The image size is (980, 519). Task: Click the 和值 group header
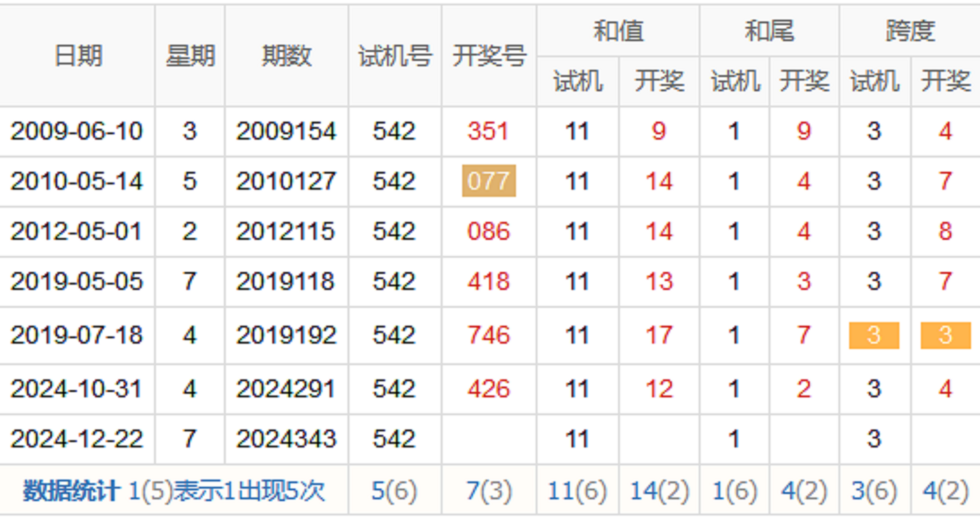pyautogui.click(x=617, y=31)
